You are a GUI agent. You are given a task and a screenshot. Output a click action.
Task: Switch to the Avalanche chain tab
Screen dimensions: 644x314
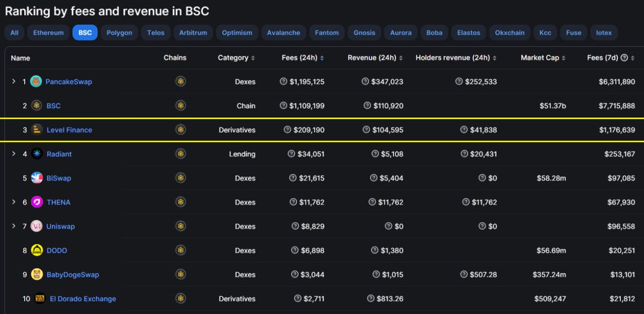point(283,33)
